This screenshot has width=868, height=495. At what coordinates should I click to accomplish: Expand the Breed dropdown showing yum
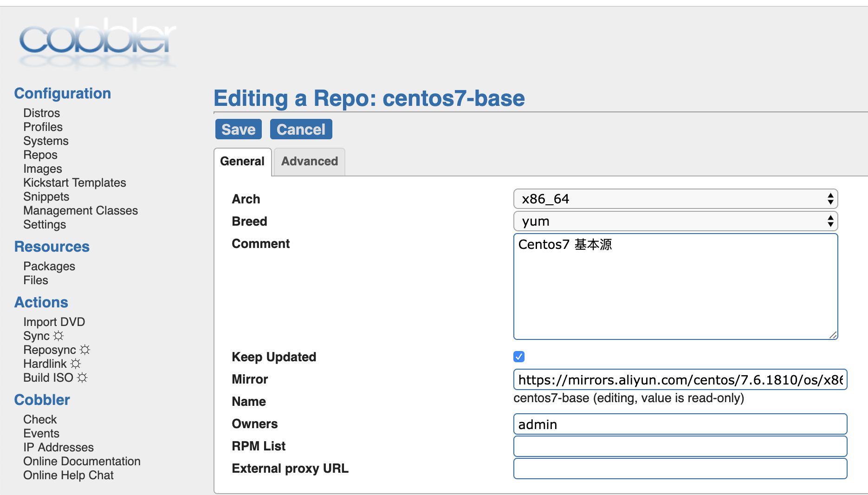(675, 221)
